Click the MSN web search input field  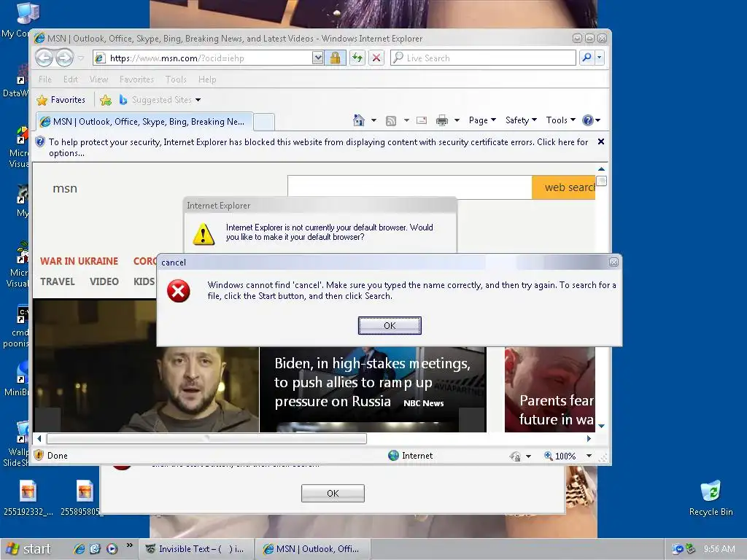[410, 187]
